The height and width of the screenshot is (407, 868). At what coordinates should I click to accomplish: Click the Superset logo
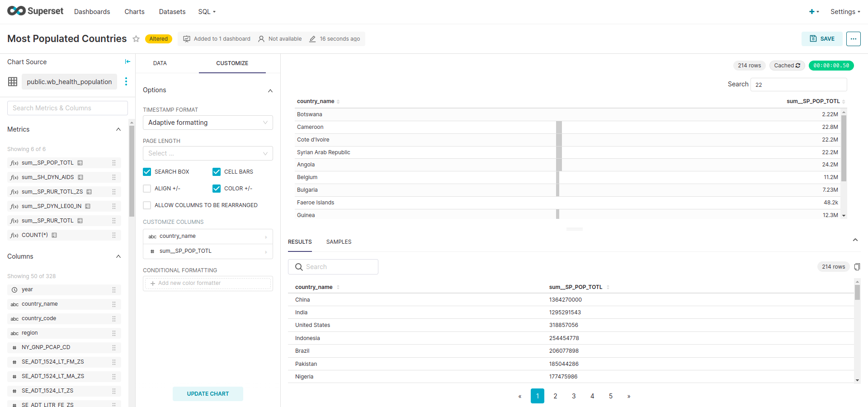(35, 11)
